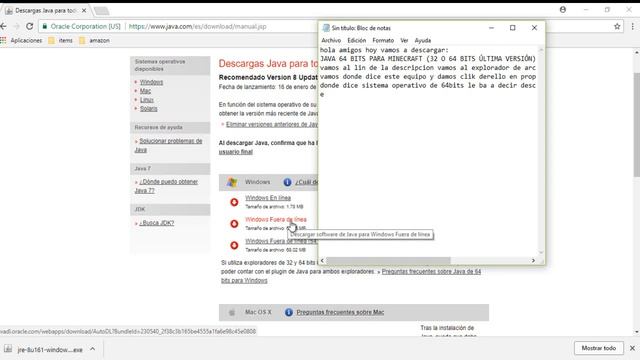Open Ayuda menu in Bloc de notas
The height and width of the screenshot is (360, 640).
pos(422,40)
